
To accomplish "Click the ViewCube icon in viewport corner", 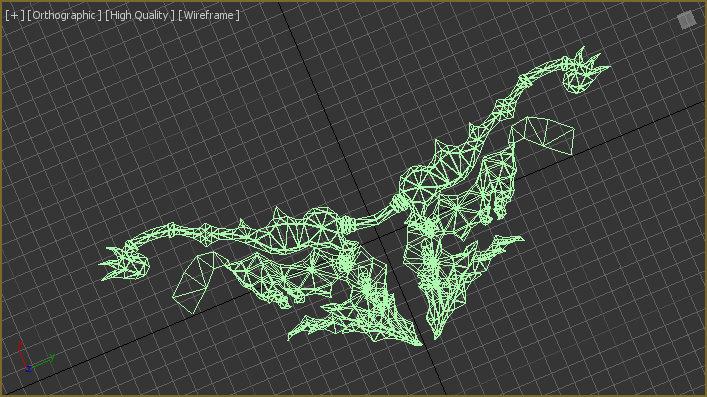I will tap(686, 20).
